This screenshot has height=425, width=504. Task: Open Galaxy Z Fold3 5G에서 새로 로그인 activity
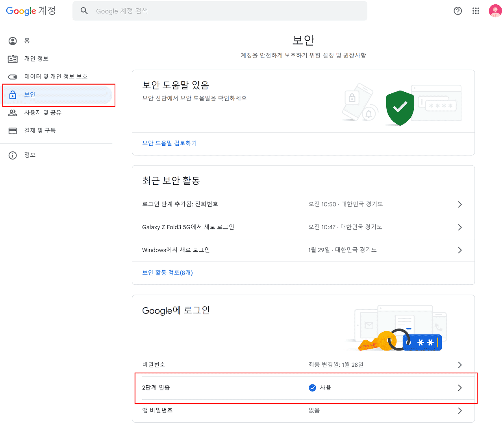click(303, 227)
